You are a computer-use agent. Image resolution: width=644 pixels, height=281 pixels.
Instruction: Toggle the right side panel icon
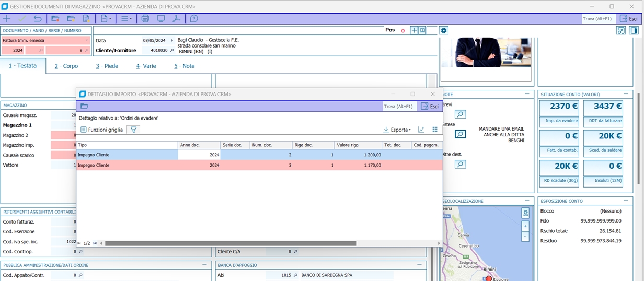click(634, 31)
